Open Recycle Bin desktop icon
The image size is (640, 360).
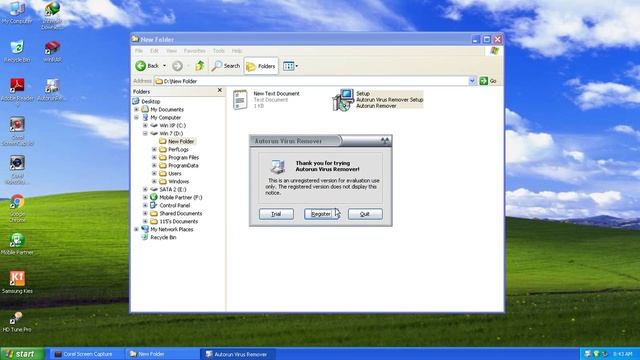click(17, 51)
